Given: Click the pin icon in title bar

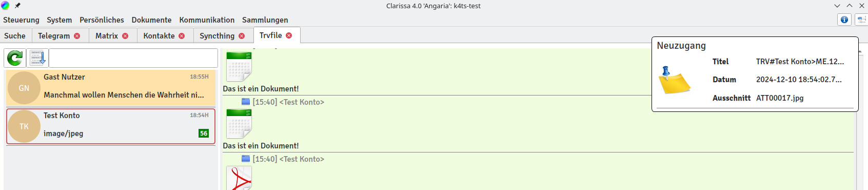Looking at the screenshot, I should [17, 6].
